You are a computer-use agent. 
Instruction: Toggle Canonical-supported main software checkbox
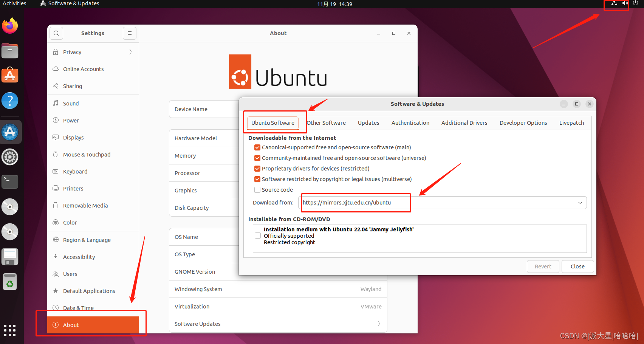pos(257,147)
